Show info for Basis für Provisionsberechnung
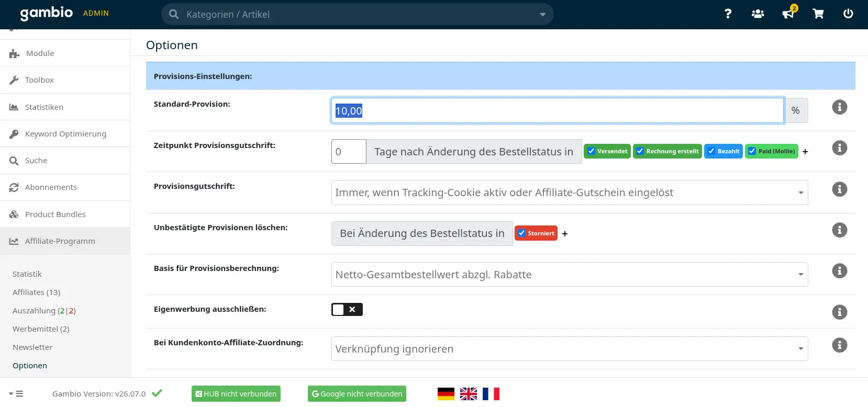Screen dimensions: 868x407 point(839,271)
